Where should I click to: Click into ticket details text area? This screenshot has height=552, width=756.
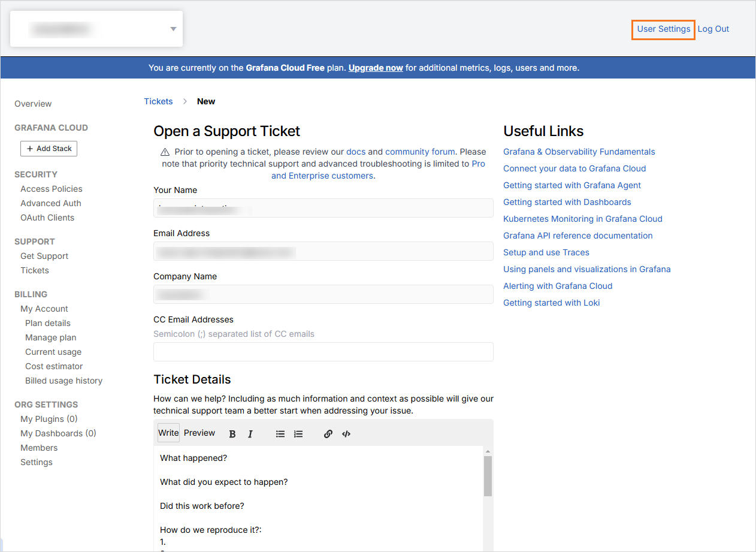tap(318, 499)
